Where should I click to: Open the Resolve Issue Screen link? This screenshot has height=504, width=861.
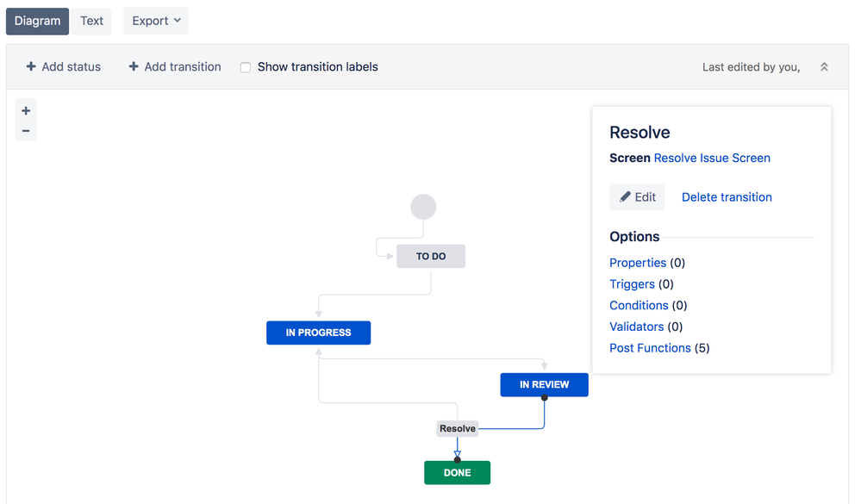point(711,158)
